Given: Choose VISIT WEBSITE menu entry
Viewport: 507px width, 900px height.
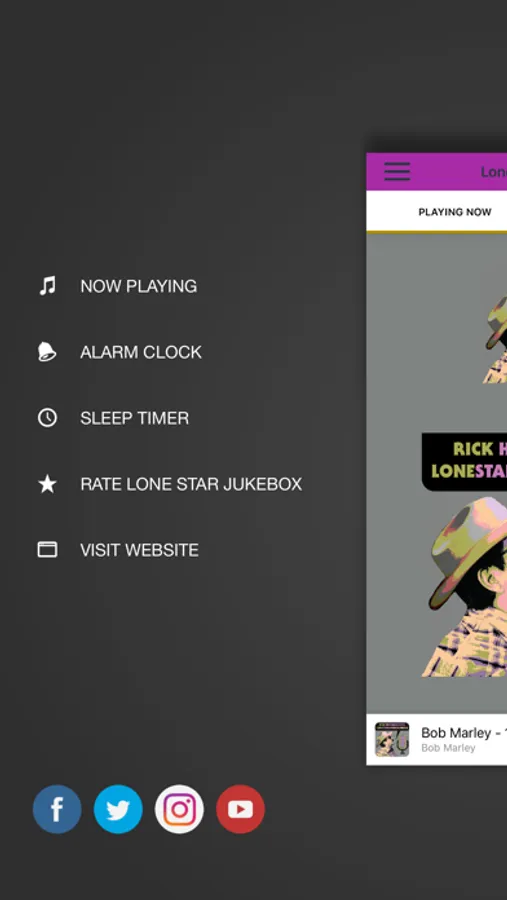Looking at the screenshot, I should [x=140, y=550].
